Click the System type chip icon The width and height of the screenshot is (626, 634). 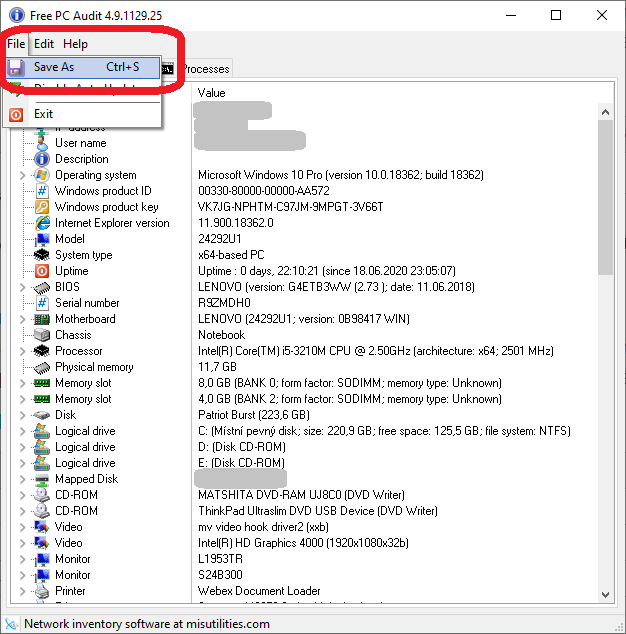pyautogui.click(x=42, y=255)
